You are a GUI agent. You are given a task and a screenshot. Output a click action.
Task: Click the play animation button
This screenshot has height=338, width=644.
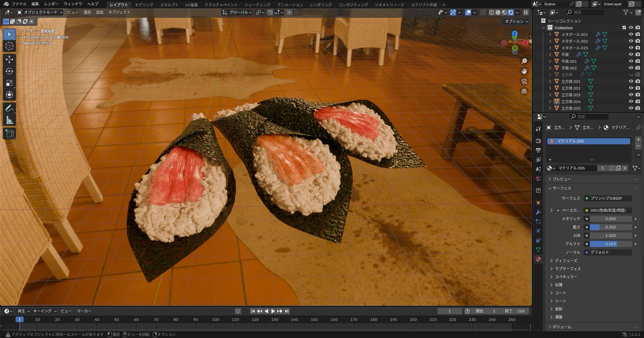click(x=273, y=311)
